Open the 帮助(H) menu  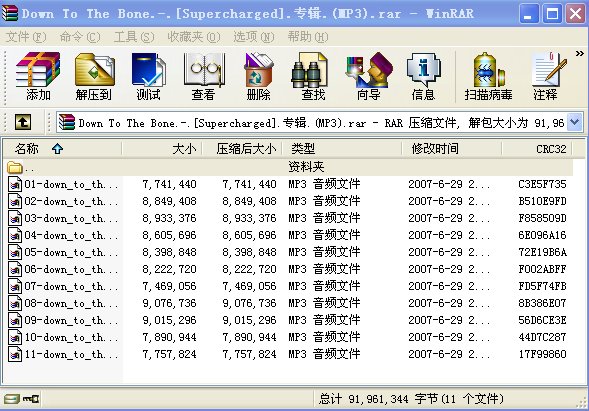(308, 37)
